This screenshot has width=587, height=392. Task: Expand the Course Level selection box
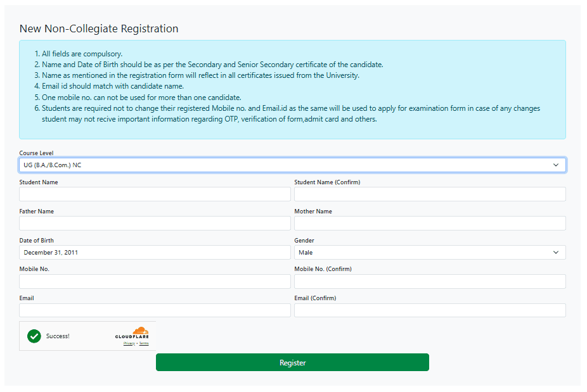click(292, 165)
